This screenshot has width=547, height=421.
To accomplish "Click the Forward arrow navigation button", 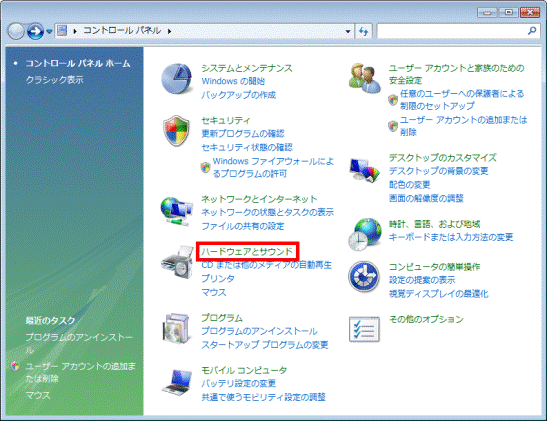I will (35, 31).
